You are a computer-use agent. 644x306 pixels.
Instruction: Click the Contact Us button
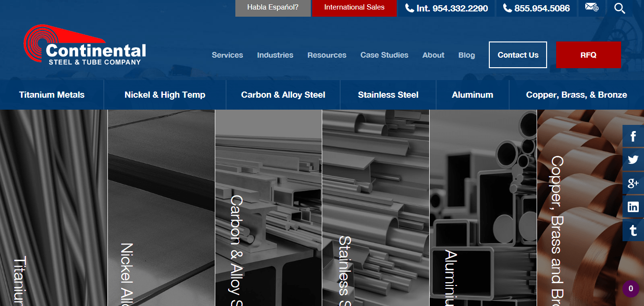517,55
